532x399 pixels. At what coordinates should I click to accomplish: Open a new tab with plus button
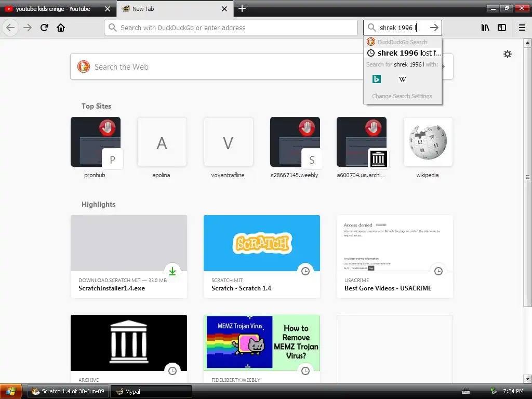coord(242,8)
